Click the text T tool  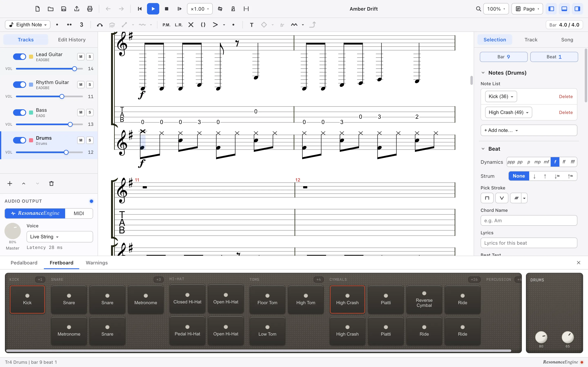tap(252, 25)
